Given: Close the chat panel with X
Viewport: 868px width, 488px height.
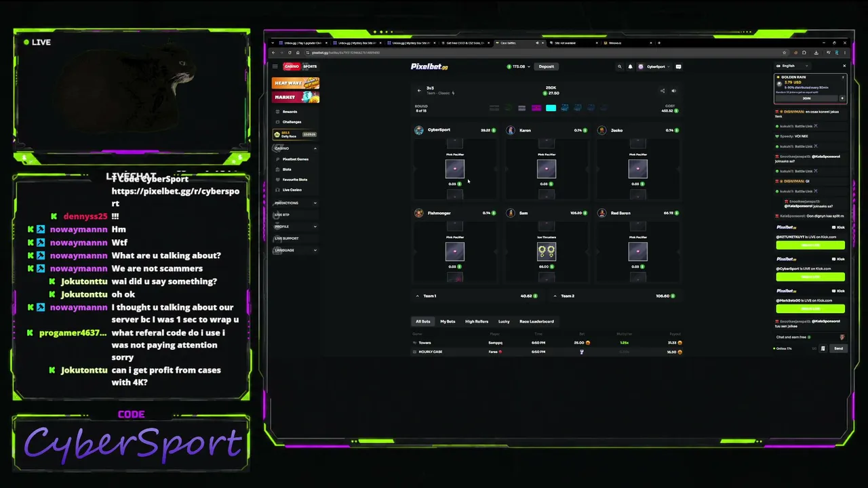Looking at the screenshot, I should [x=844, y=66].
